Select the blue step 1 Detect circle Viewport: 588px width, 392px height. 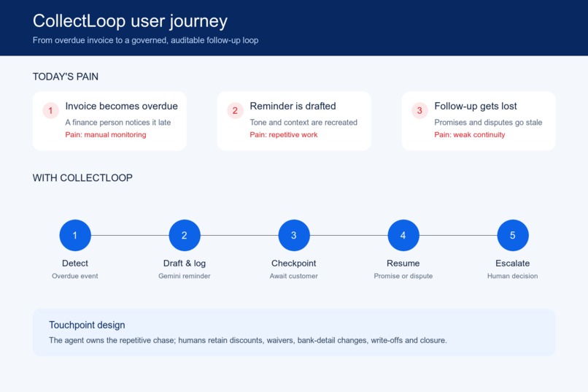pyautogui.click(x=75, y=235)
